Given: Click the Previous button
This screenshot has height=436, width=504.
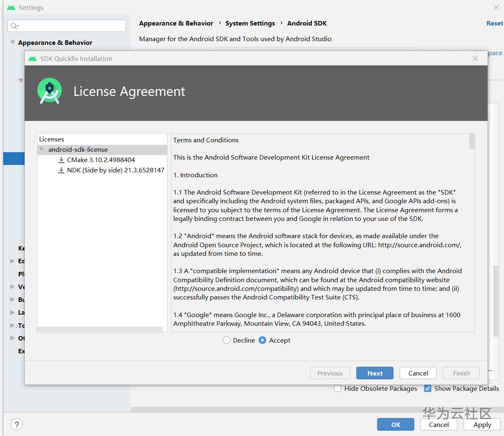Looking at the screenshot, I should (x=330, y=373).
